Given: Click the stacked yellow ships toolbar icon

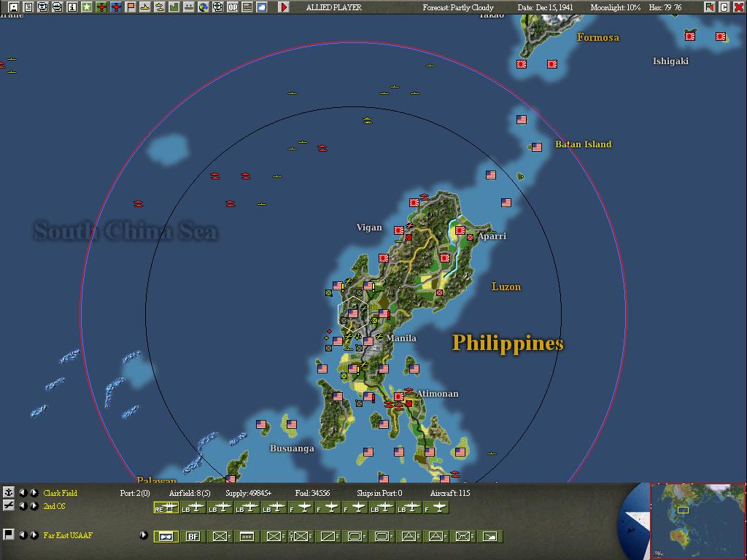Looking at the screenshot, I should click(160, 7).
